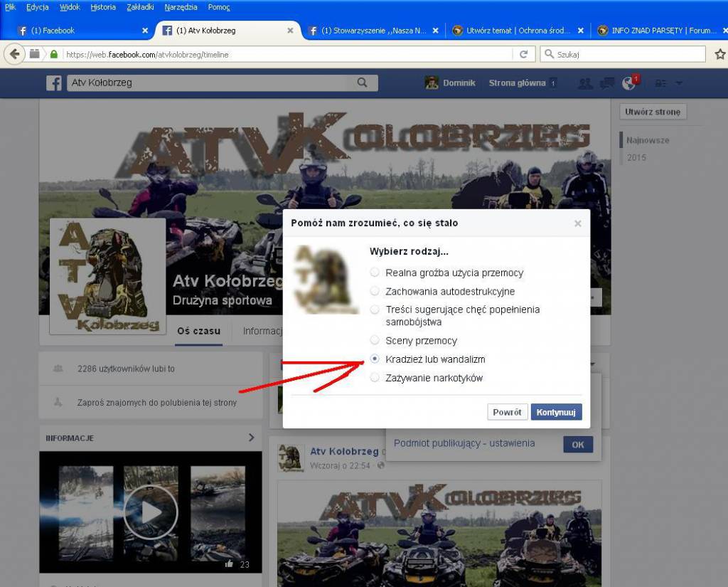Click the Firefox search bar magnifier icon
Image resolution: width=728 pixels, height=587 pixels.
click(550, 54)
